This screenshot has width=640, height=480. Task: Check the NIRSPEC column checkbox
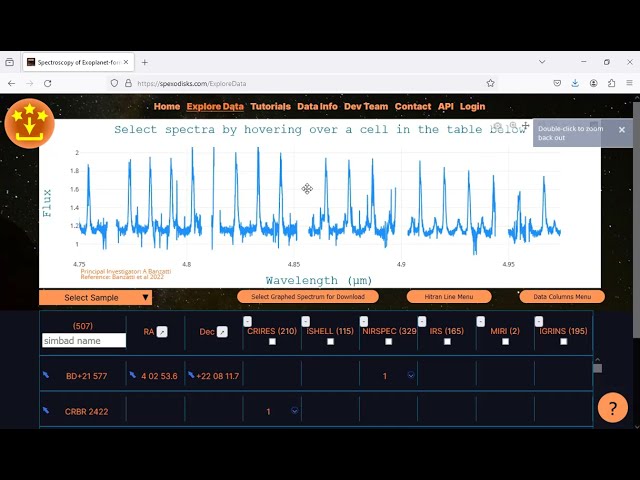pos(389,342)
